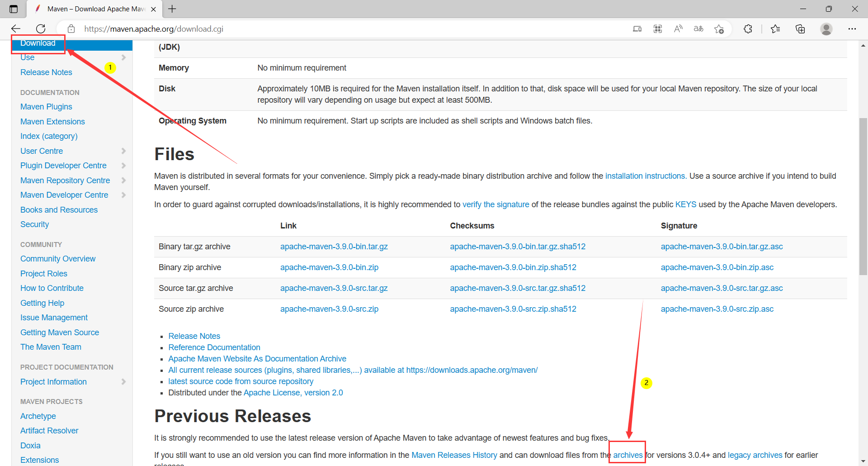Open a new browser tab

[x=172, y=9]
